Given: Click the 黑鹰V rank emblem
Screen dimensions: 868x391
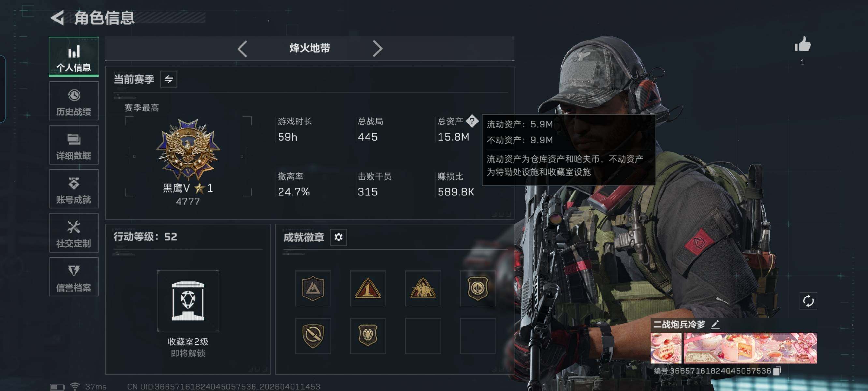Looking at the screenshot, I should coord(188,150).
